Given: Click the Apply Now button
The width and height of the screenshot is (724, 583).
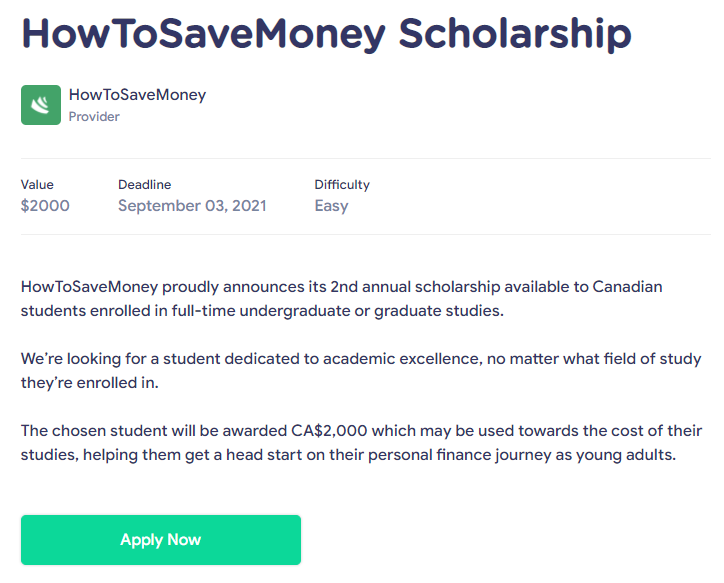Looking at the screenshot, I should click(161, 540).
